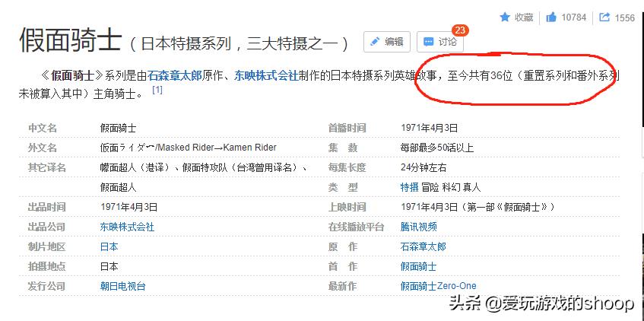Click 石森章太郎 in the 原作 row

(x=423, y=246)
